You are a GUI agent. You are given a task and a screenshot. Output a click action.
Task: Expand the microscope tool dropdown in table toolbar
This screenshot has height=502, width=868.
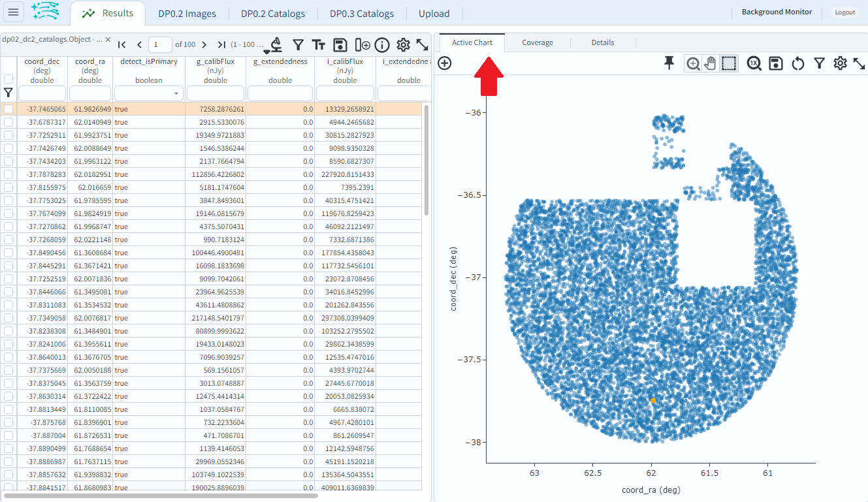(x=268, y=52)
